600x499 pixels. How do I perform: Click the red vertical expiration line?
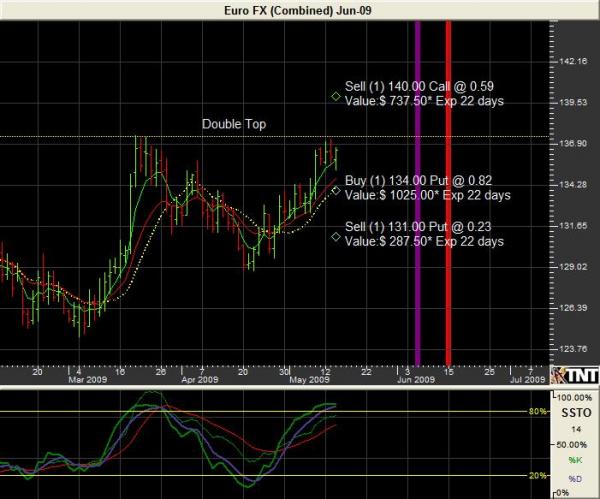coord(449,200)
